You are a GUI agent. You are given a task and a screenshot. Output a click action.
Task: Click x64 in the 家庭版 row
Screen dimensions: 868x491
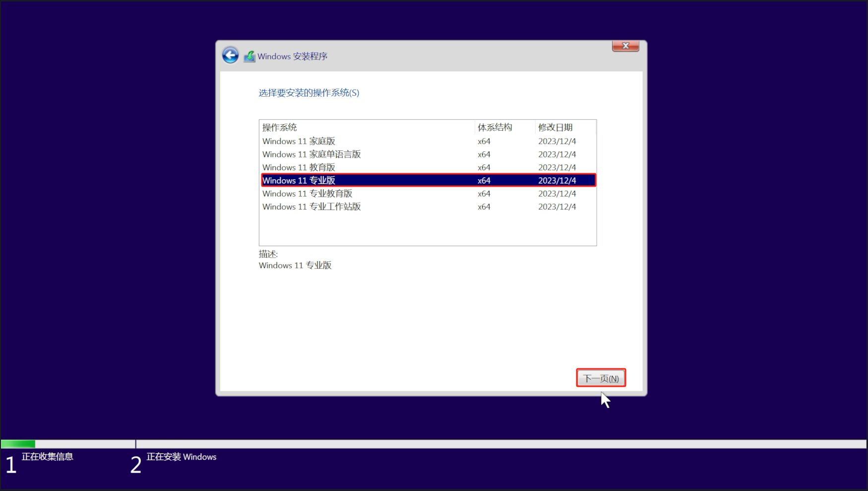click(484, 141)
